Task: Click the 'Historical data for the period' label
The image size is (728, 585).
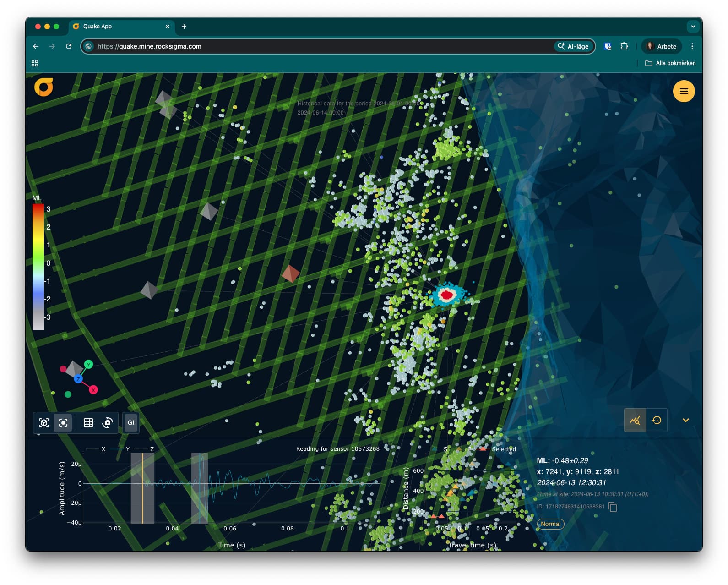Action: (x=335, y=104)
